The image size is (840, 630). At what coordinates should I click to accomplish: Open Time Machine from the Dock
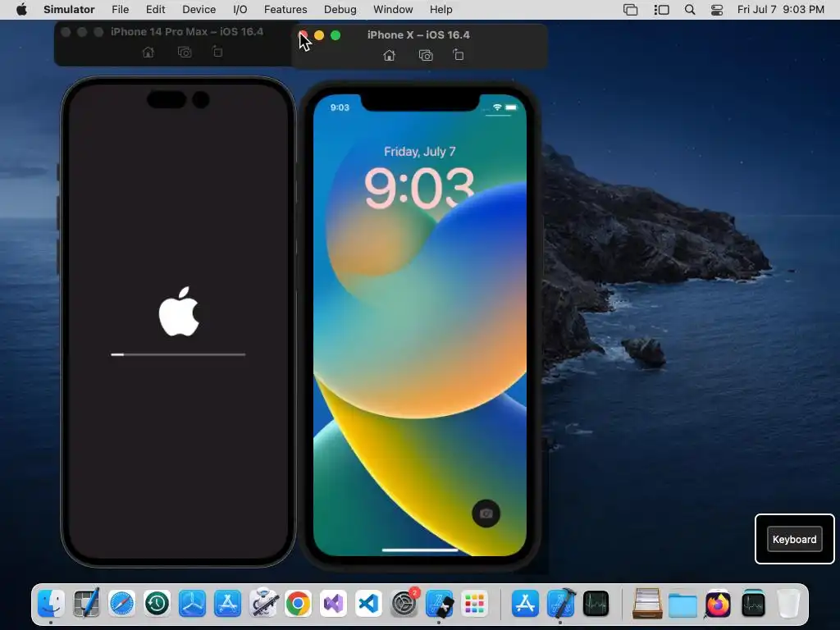(x=157, y=604)
